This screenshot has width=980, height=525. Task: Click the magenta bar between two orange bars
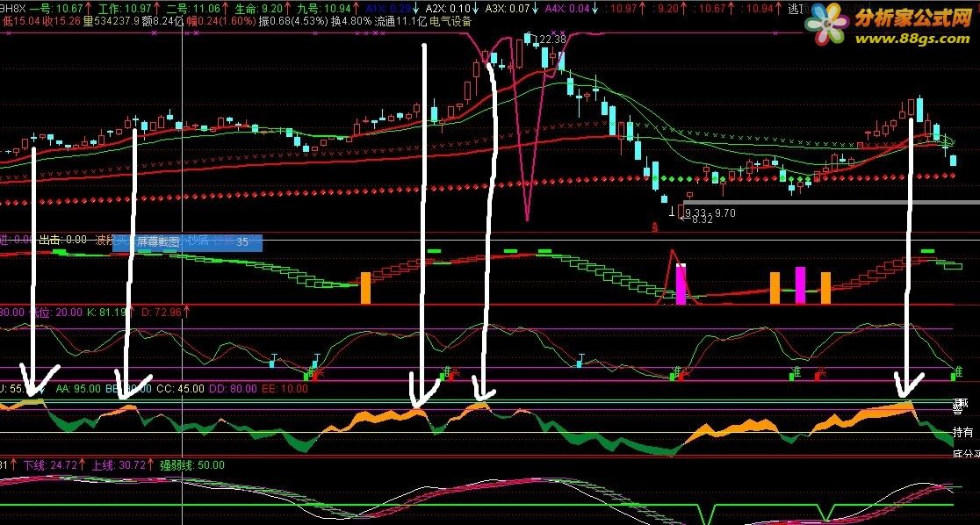pyautogui.click(x=800, y=285)
